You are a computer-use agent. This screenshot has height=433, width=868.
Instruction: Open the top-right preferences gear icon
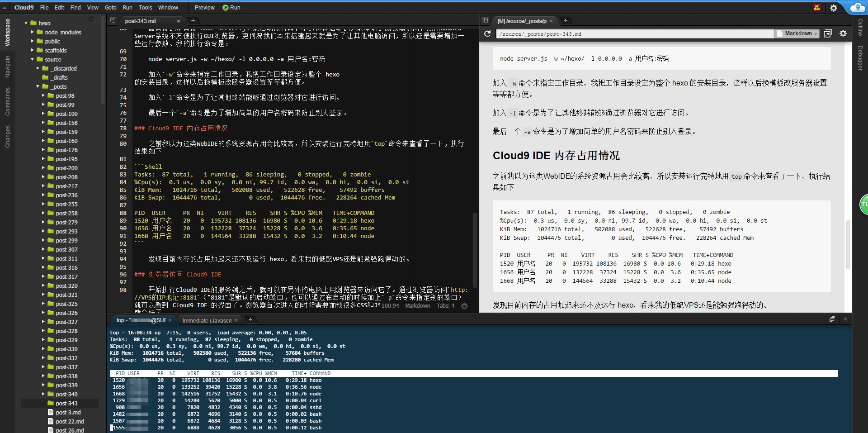(x=834, y=8)
